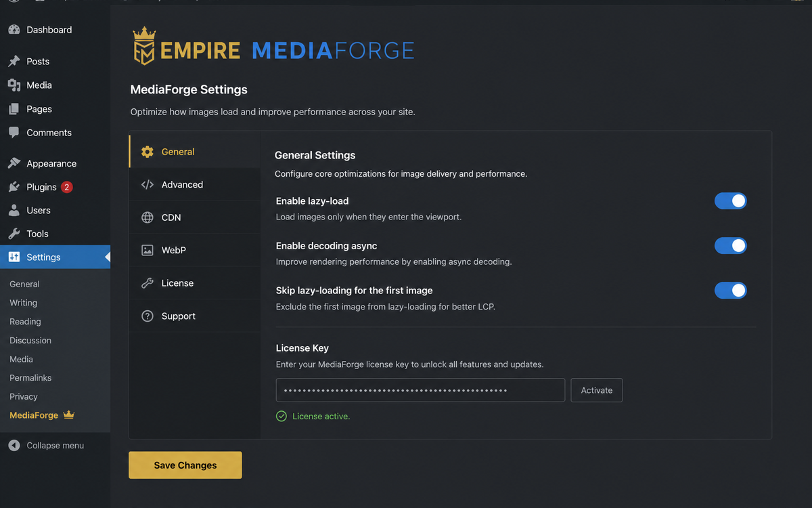Image resolution: width=812 pixels, height=508 pixels.
Task: Click the Comments speech bubble icon
Action: tap(14, 133)
